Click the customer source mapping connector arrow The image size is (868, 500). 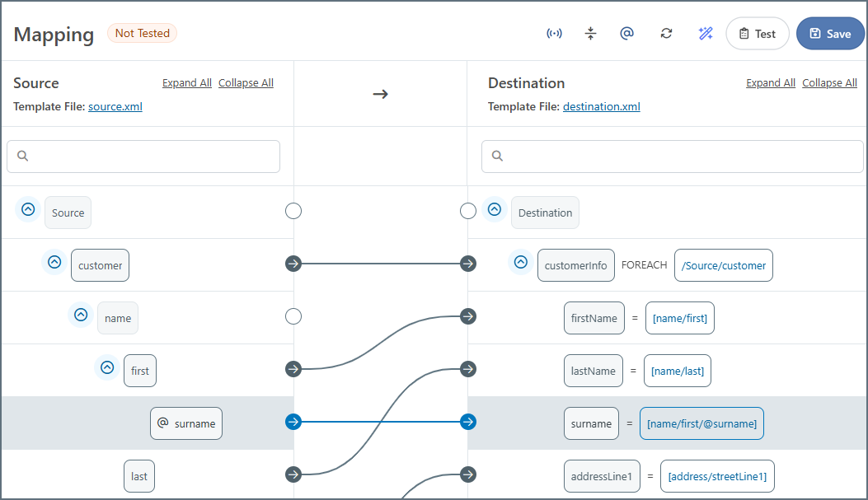293,264
